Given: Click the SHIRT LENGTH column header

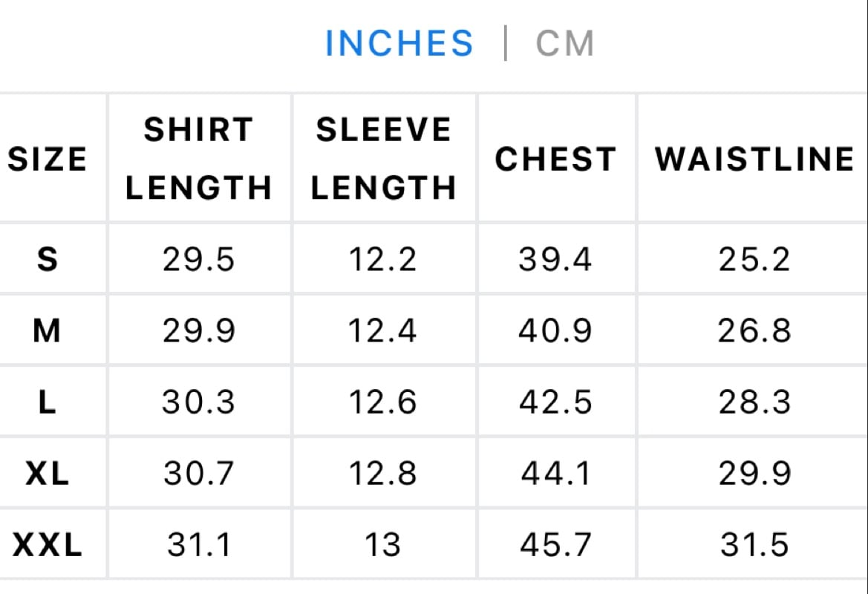Looking at the screenshot, I should click(x=199, y=159).
